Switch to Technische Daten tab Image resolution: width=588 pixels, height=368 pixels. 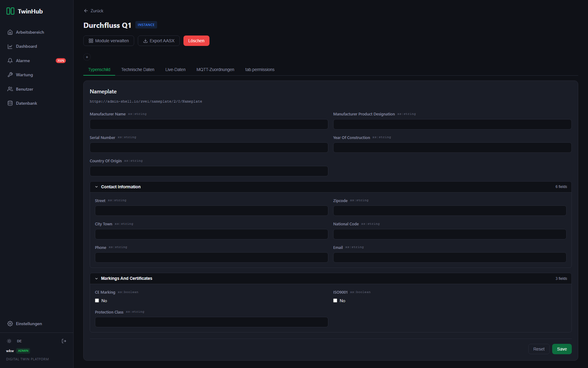point(138,69)
